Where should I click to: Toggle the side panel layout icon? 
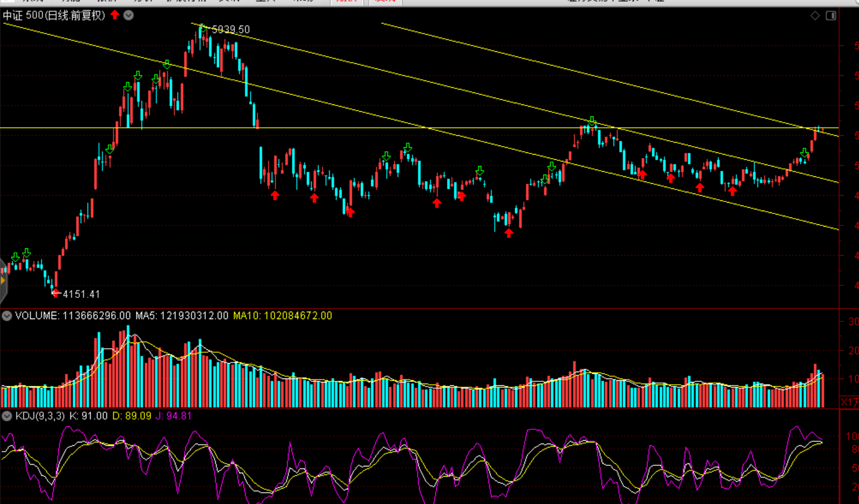pos(831,15)
